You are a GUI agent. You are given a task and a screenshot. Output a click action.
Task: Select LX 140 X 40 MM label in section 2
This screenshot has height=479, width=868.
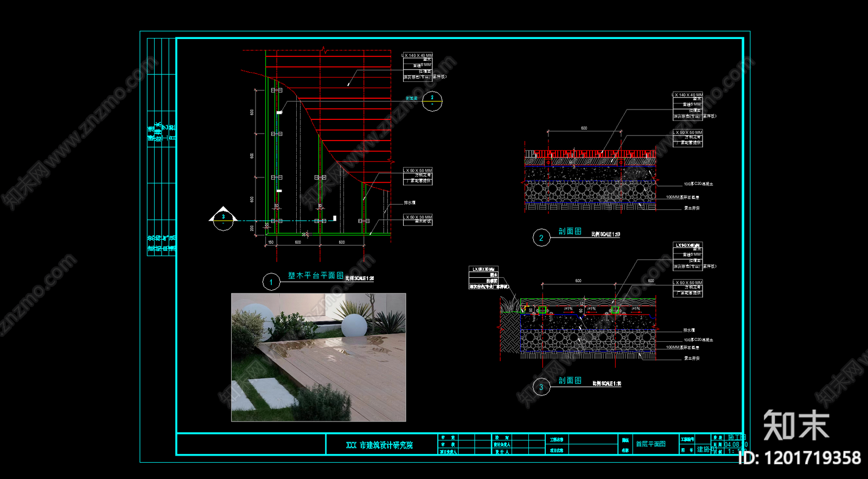(x=687, y=95)
